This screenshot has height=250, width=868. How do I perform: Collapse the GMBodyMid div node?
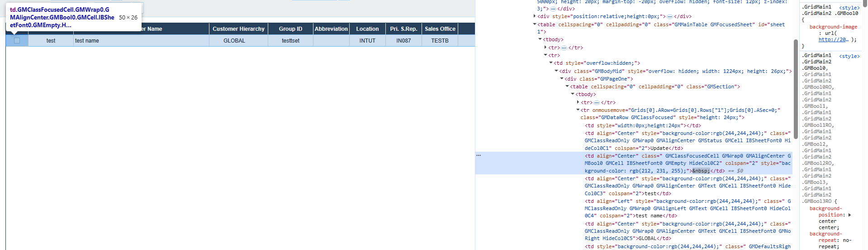coord(556,71)
